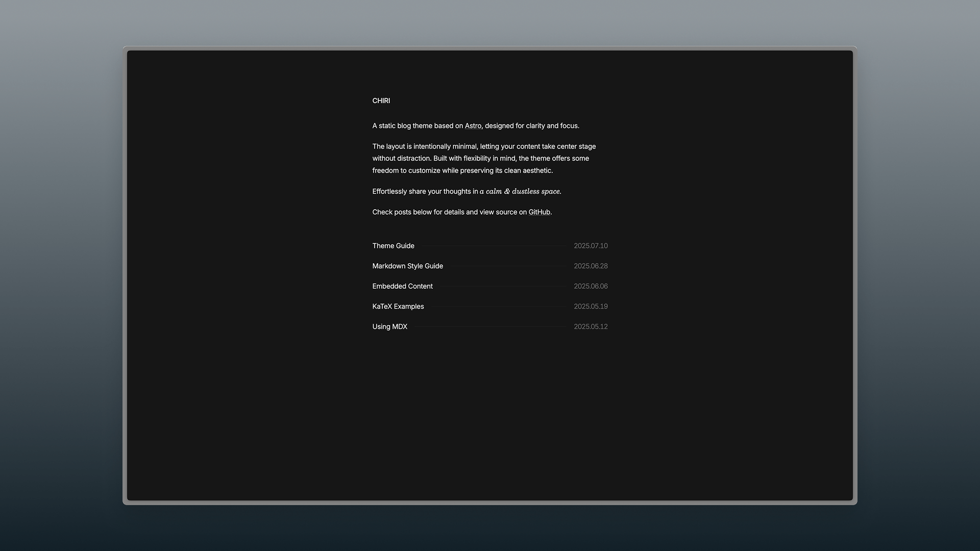The image size is (980, 551).
Task: Click the 2025.06.28 date text
Action: coord(591,266)
